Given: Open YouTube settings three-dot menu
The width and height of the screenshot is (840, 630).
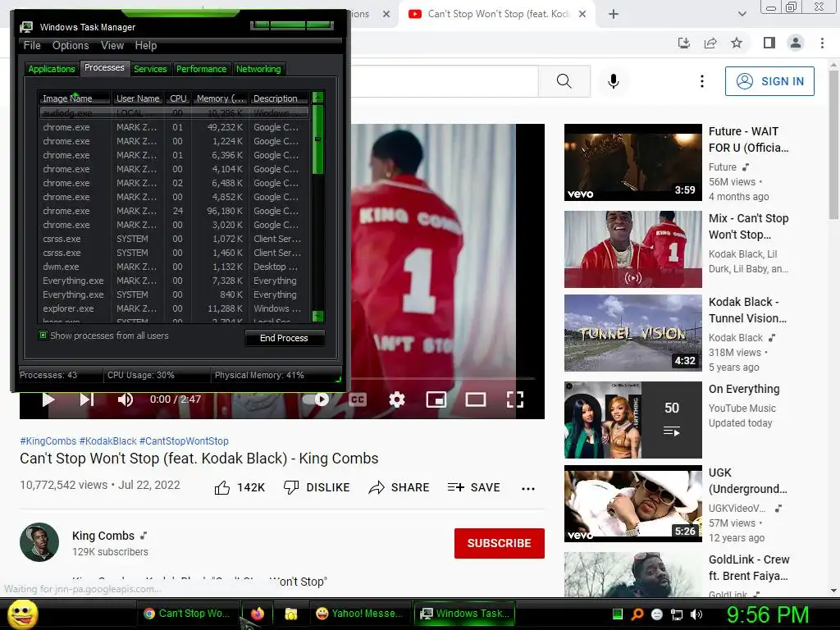Looking at the screenshot, I should (702, 81).
